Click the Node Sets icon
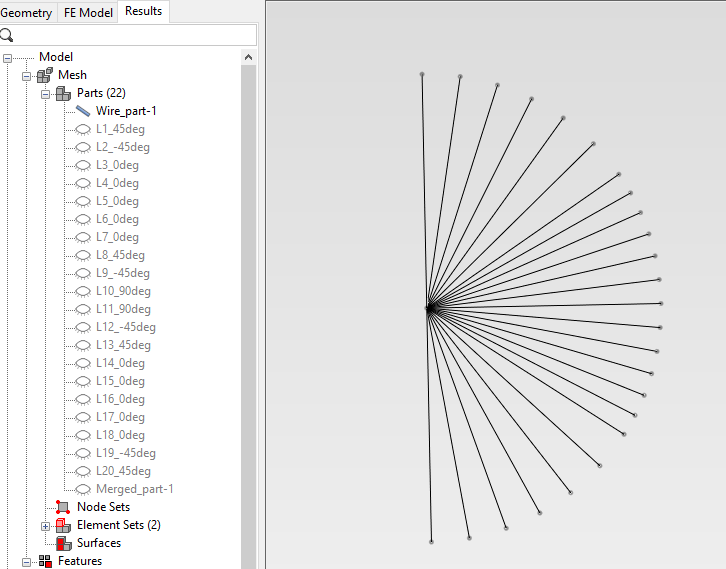The height and width of the screenshot is (569, 726). click(63, 507)
